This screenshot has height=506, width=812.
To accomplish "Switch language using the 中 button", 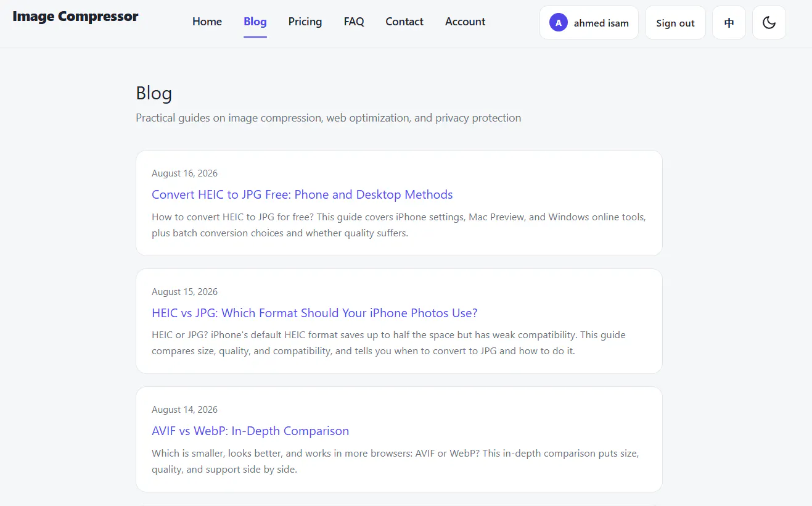I will click(x=729, y=23).
